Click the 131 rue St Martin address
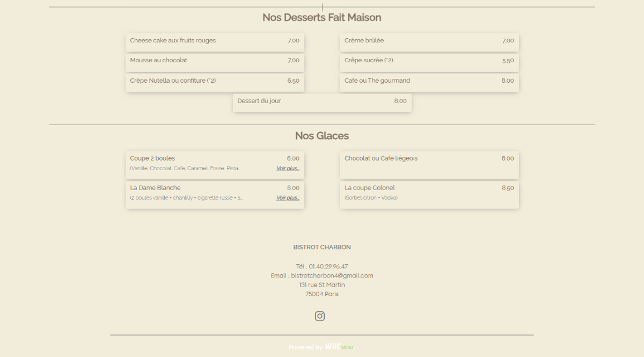The width and height of the screenshot is (644, 357). (x=322, y=285)
